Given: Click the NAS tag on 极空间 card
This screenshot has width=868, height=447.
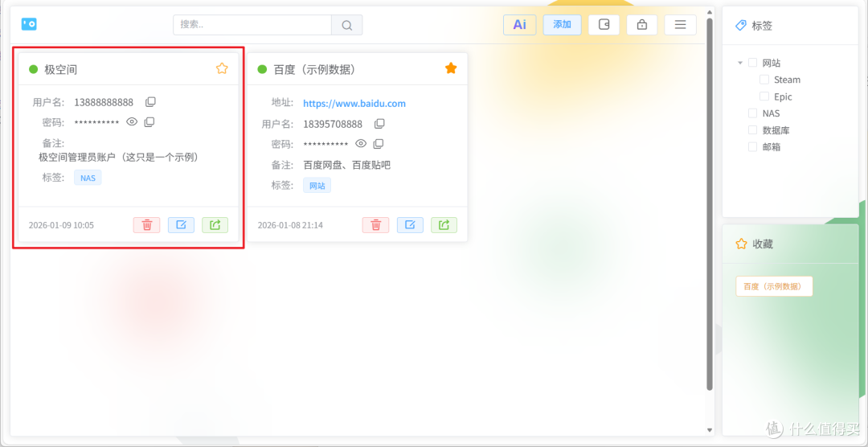Looking at the screenshot, I should pyautogui.click(x=88, y=178).
